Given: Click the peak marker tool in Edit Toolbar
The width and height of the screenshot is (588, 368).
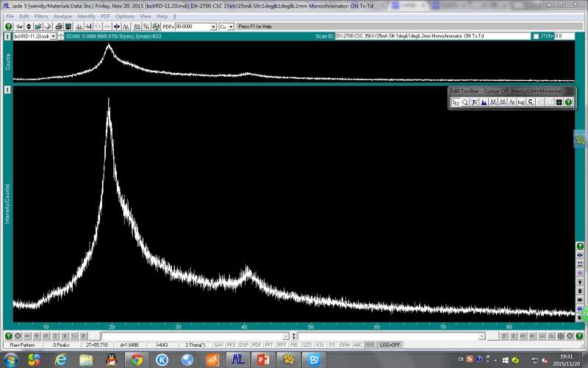Looking at the screenshot, I should pos(475,102).
